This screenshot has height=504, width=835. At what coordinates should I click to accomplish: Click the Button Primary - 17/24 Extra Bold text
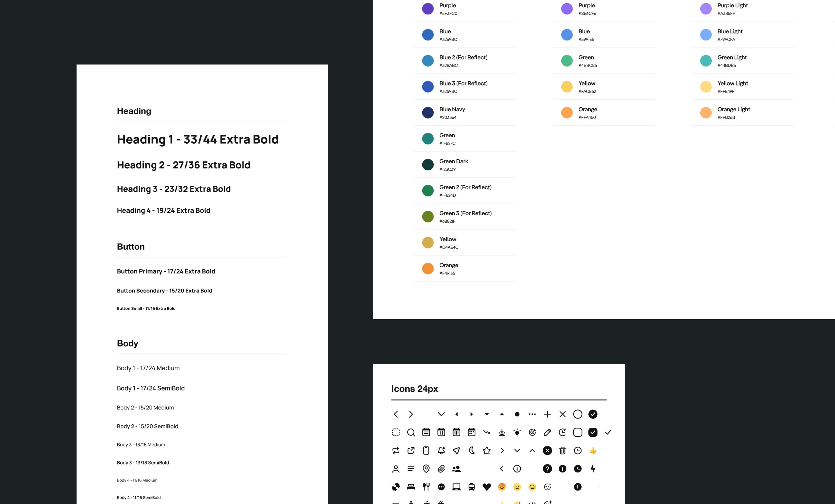166,271
